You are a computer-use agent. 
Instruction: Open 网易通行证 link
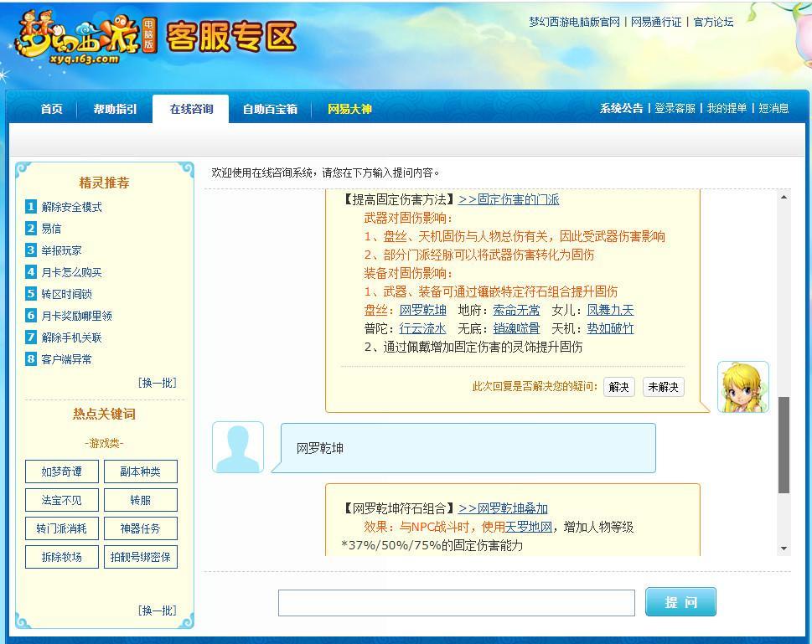[656, 22]
